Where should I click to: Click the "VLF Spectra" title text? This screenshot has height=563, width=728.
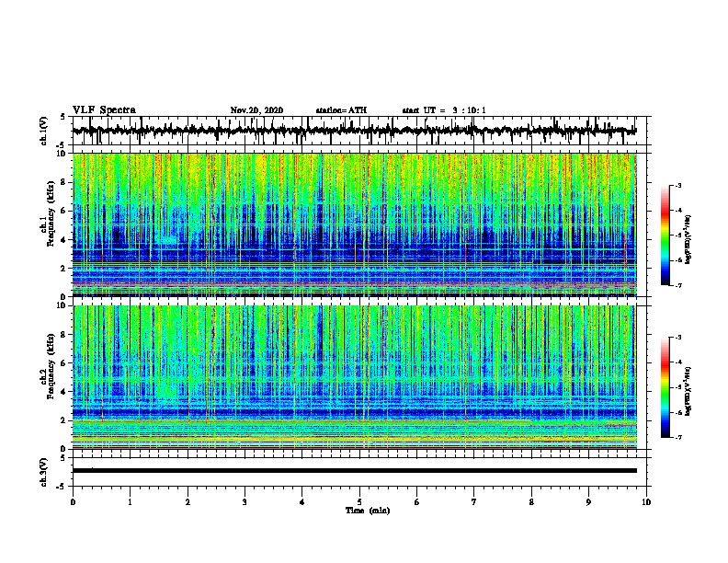[x=104, y=110]
